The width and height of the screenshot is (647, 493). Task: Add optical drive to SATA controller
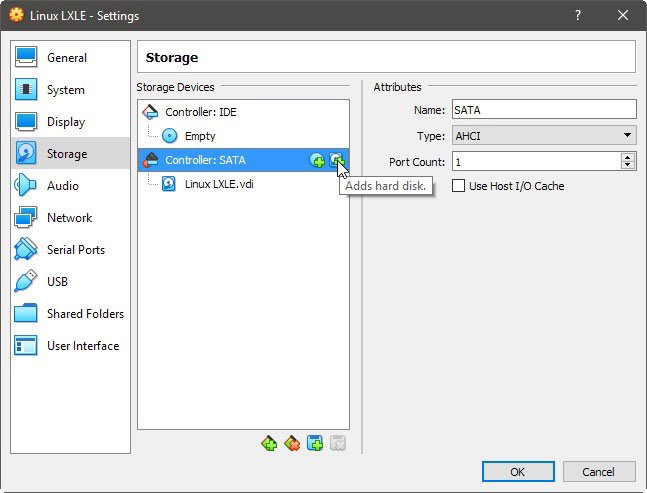click(317, 160)
